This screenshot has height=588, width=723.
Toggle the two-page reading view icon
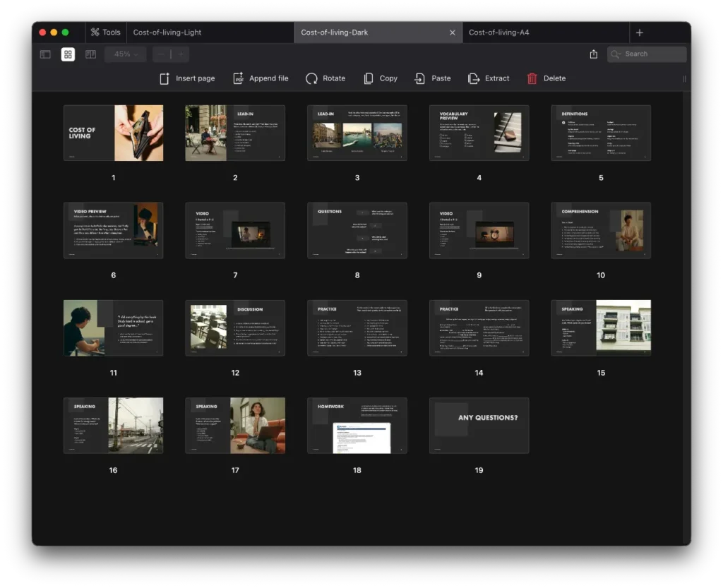click(x=90, y=54)
